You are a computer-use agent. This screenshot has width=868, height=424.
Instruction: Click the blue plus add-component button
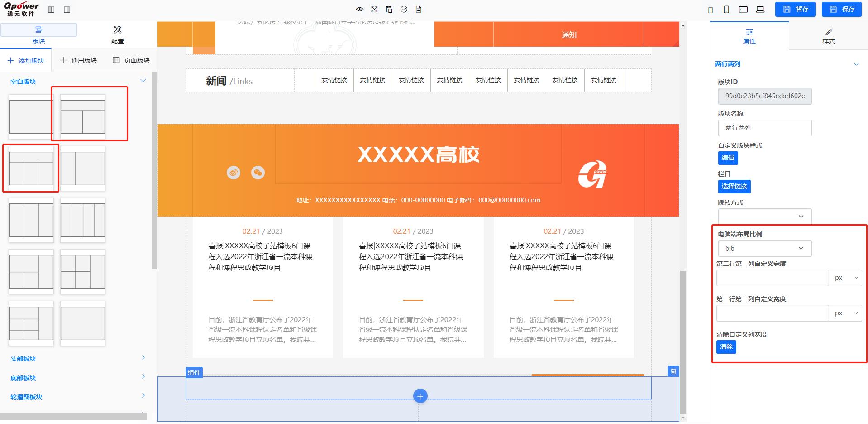(x=420, y=396)
